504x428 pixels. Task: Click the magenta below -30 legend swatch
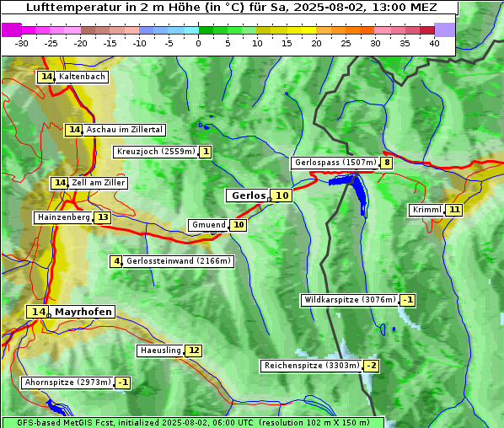coord(12,29)
